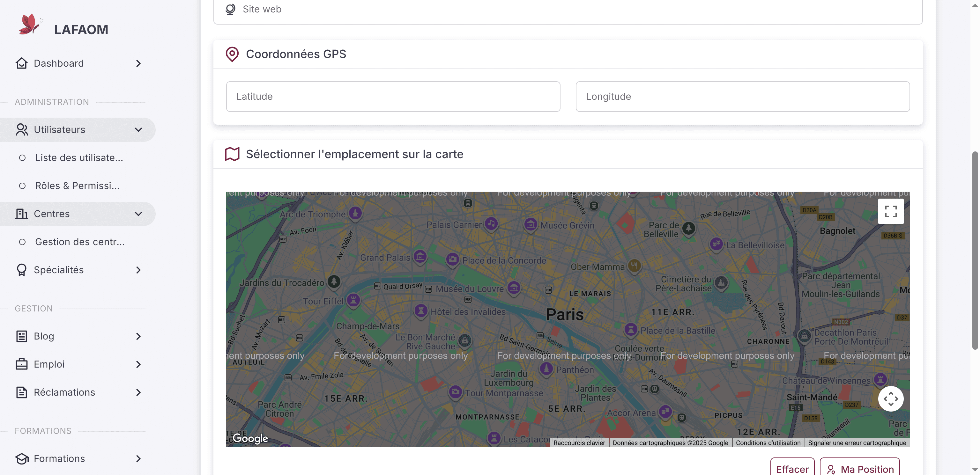This screenshot has width=980, height=475.
Task: Toggle fullscreen map view
Action: click(x=891, y=211)
